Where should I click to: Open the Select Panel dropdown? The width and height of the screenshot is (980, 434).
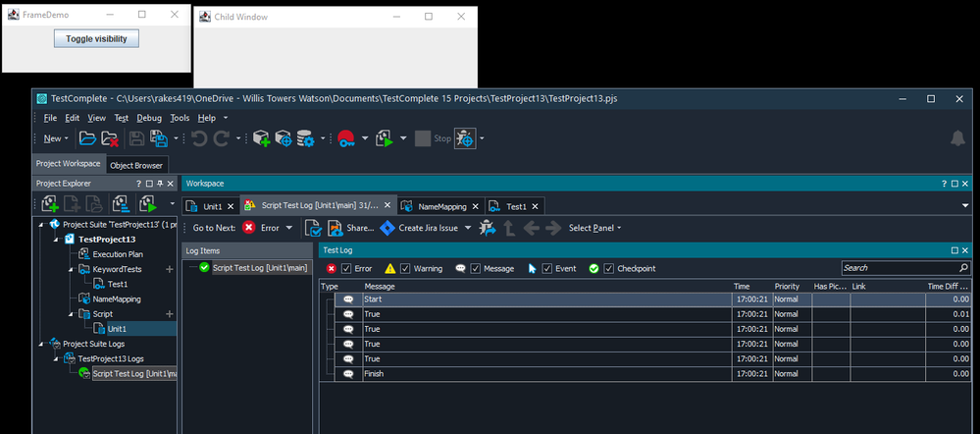click(594, 228)
